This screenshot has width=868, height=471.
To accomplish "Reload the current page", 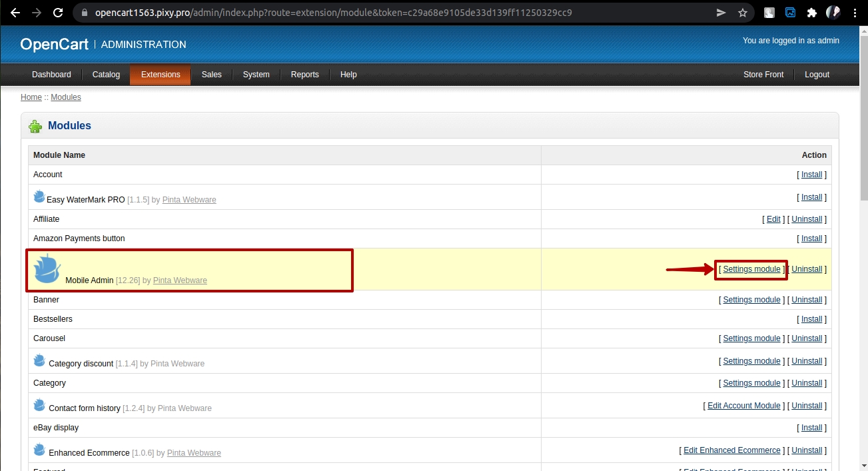I will (58, 13).
